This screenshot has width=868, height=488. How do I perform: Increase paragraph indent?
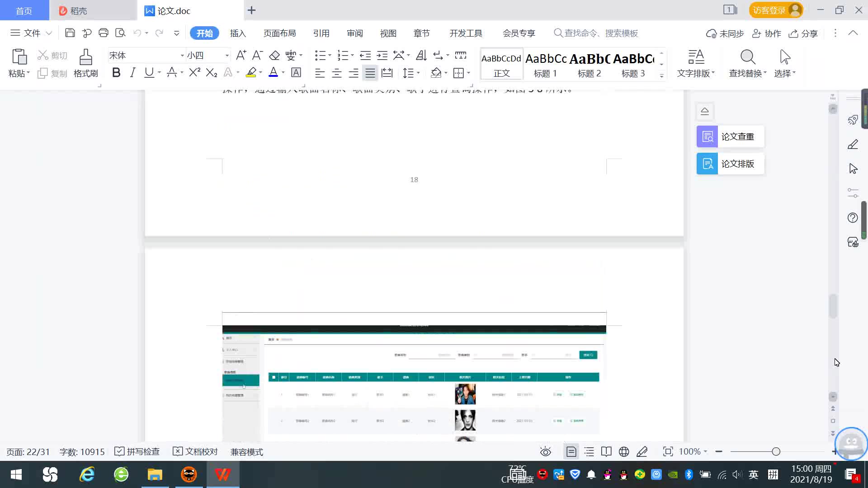[382, 56]
